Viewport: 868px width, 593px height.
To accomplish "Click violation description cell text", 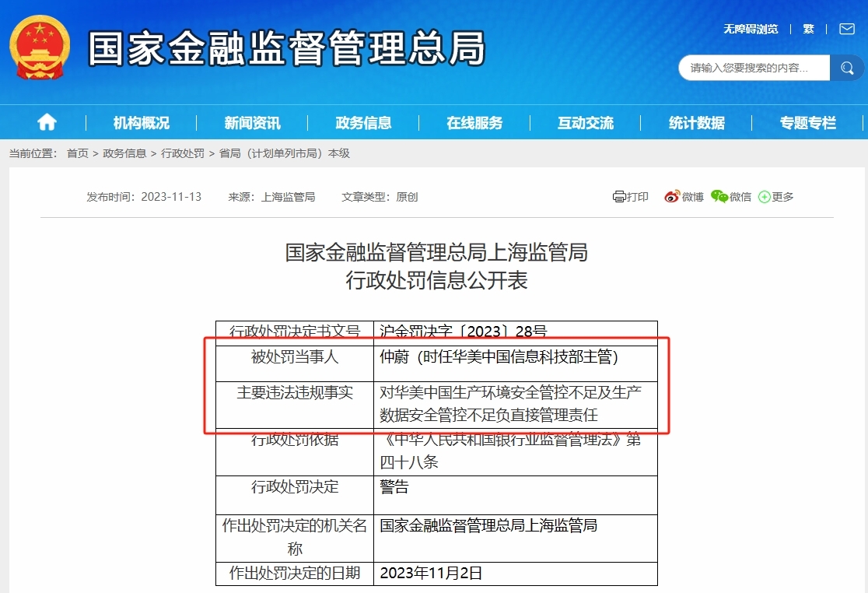I will tap(516, 405).
